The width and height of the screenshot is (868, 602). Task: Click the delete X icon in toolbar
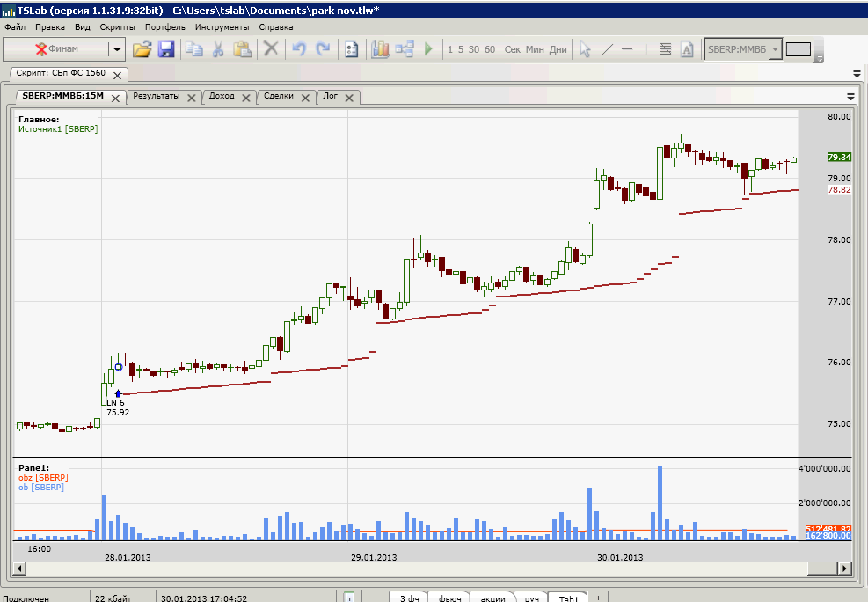click(271, 49)
